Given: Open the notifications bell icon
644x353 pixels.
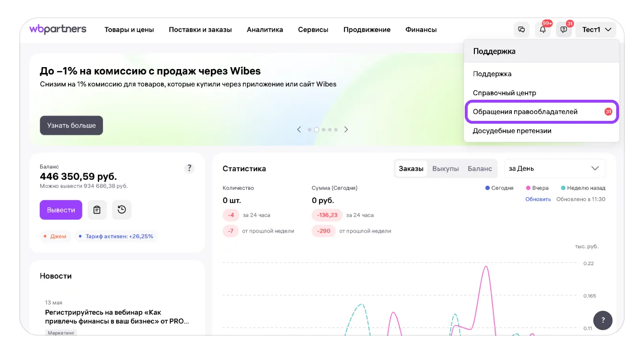Looking at the screenshot, I should (x=542, y=30).
